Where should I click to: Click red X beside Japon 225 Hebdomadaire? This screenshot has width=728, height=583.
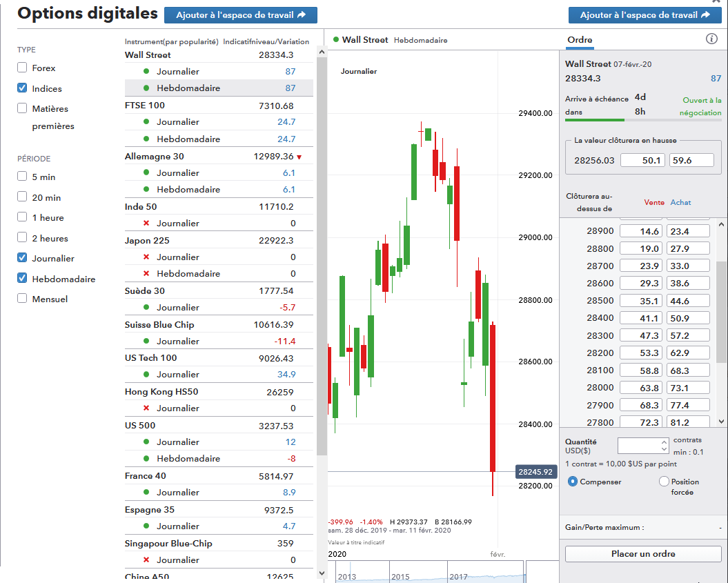(x=146, y=274)
